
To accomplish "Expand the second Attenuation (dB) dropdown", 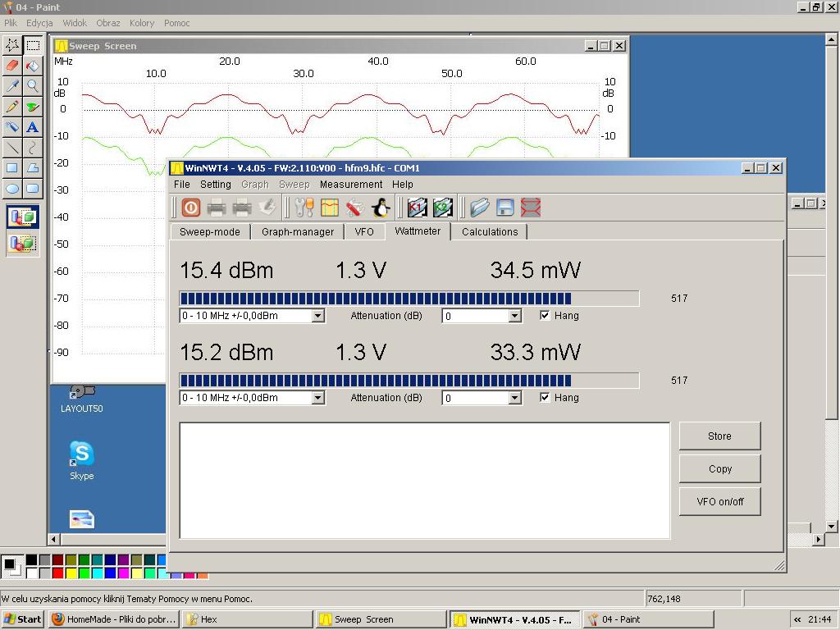I will 514,398.
